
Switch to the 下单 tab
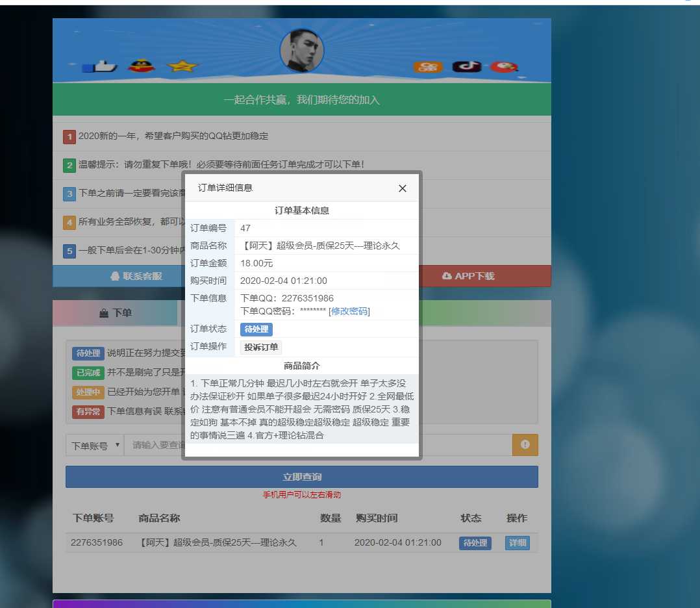point(115,312)
